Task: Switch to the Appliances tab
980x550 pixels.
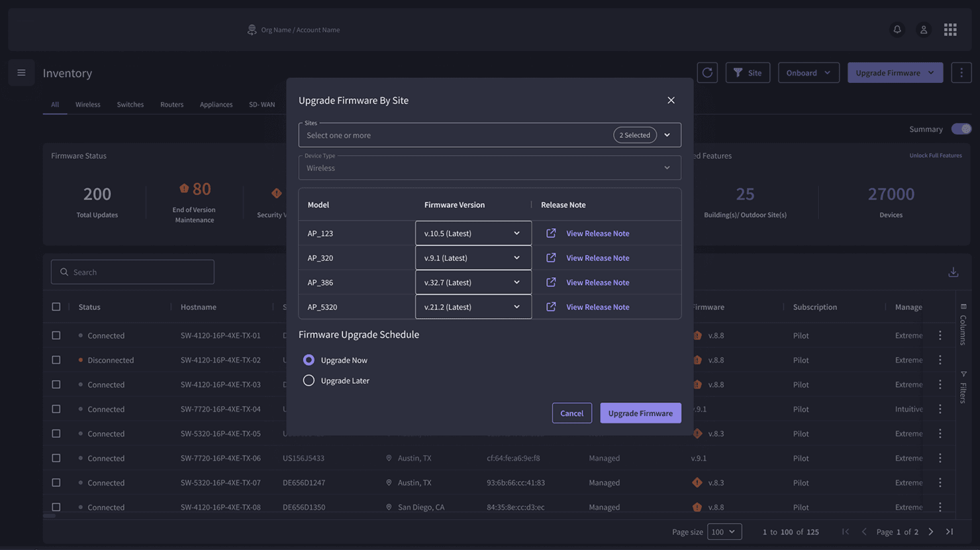Action: pyautogui.click(x=217, y=104)
